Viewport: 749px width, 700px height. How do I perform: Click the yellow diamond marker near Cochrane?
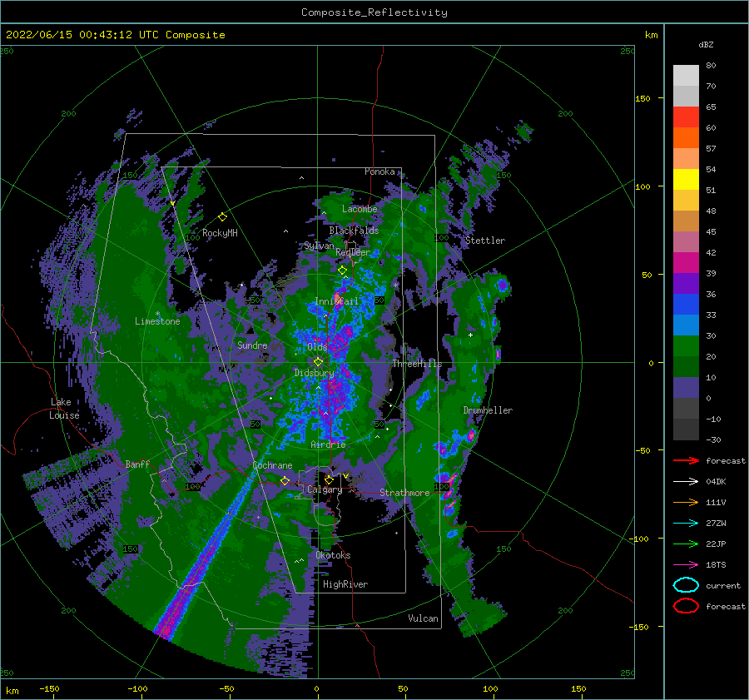[x=285, y=480]
